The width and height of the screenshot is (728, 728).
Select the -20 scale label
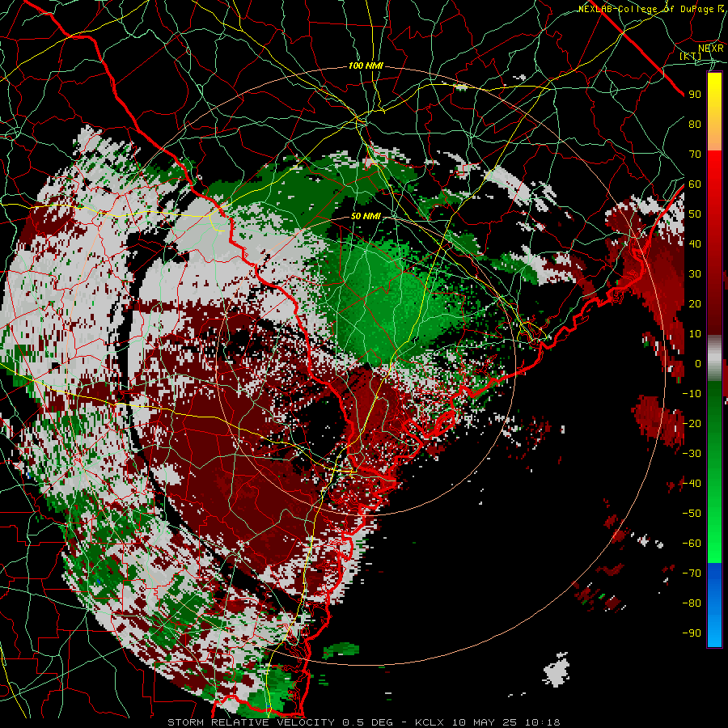692,424
